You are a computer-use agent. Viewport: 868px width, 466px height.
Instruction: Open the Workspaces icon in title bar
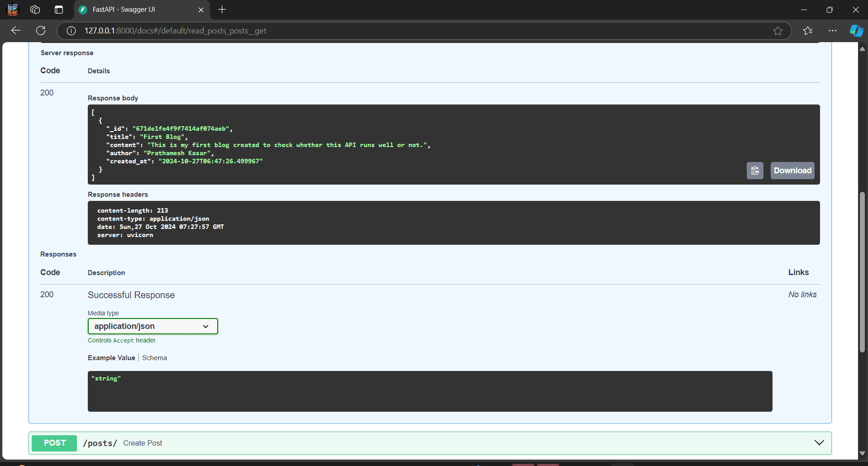click(35, 10)
